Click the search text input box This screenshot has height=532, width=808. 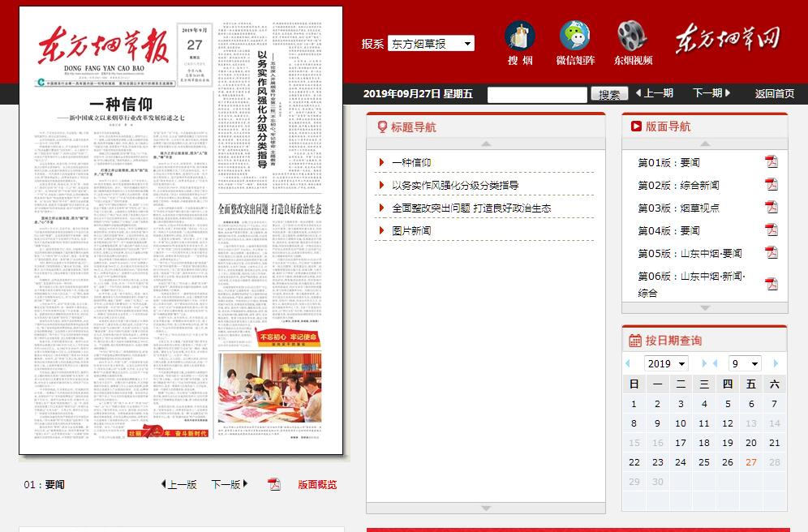[x=536, y=95]
